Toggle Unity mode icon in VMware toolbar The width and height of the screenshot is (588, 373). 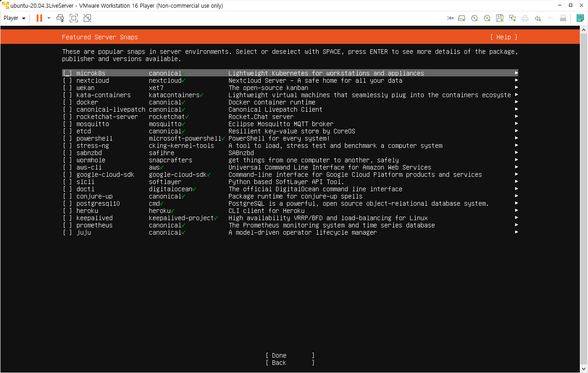tap(87, 18)
